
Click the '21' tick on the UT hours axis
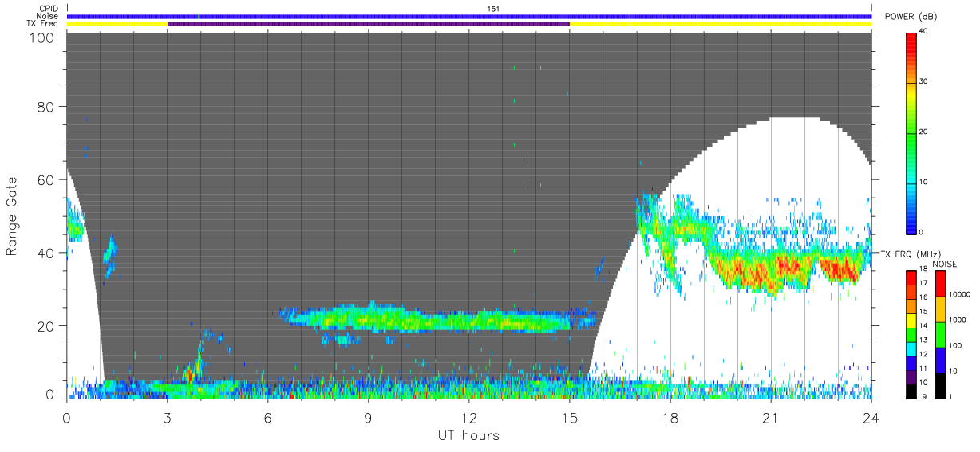(x=771, y=416)
